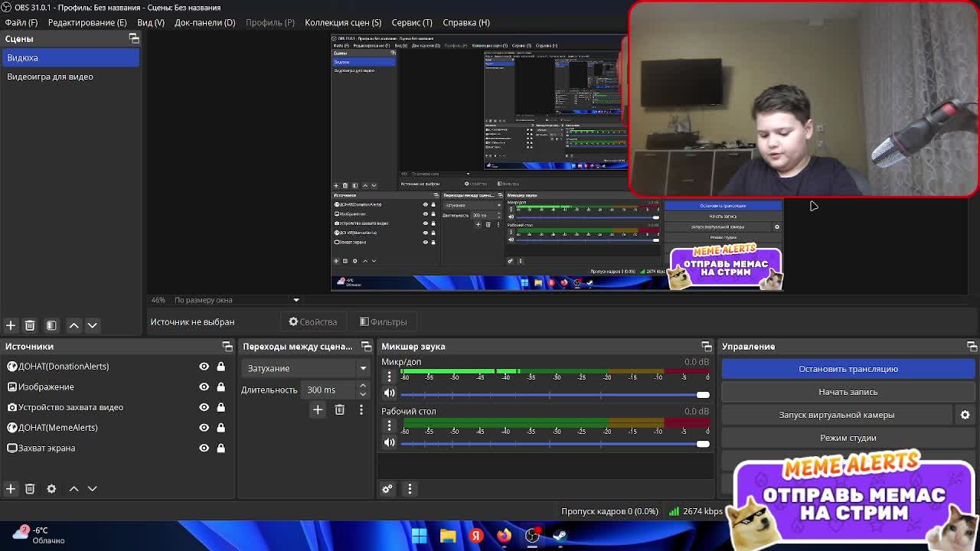
Task: Open source Фильтры button
Action: pos(384,322)
